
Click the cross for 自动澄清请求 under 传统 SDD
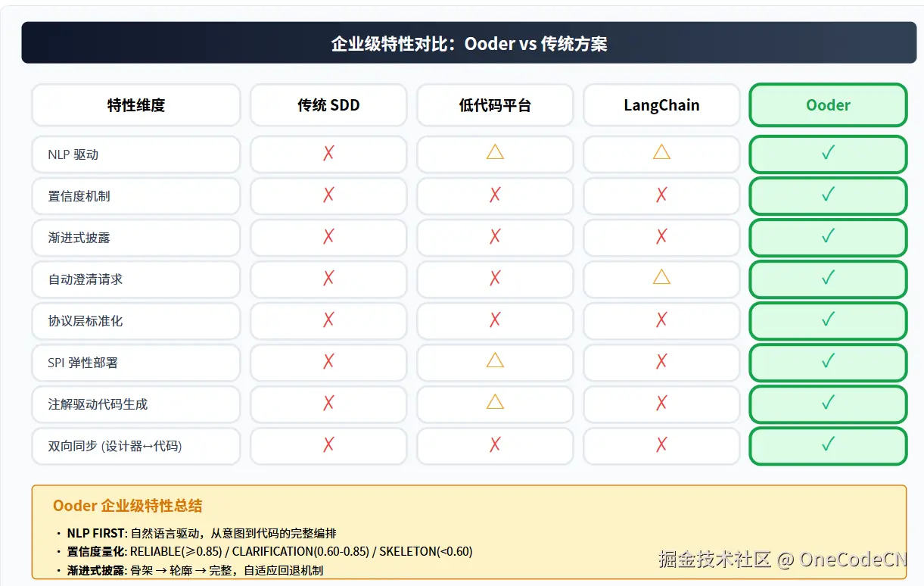(x=328, y=279)
